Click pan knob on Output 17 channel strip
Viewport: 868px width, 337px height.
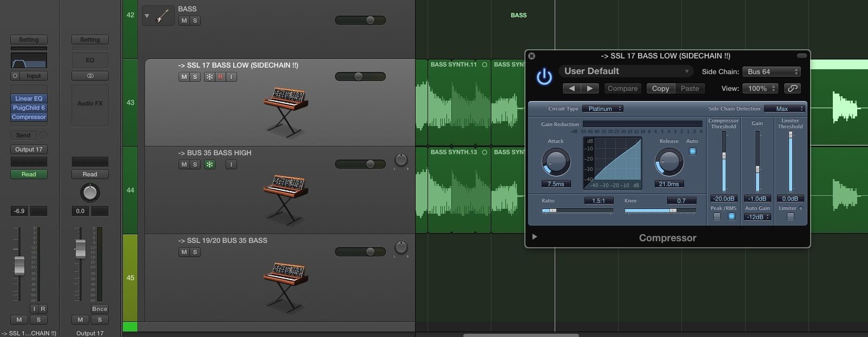click(90, 193)
